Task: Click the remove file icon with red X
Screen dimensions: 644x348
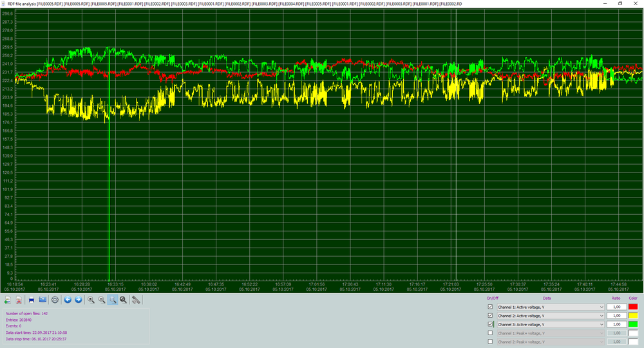Action: [19, 300]
